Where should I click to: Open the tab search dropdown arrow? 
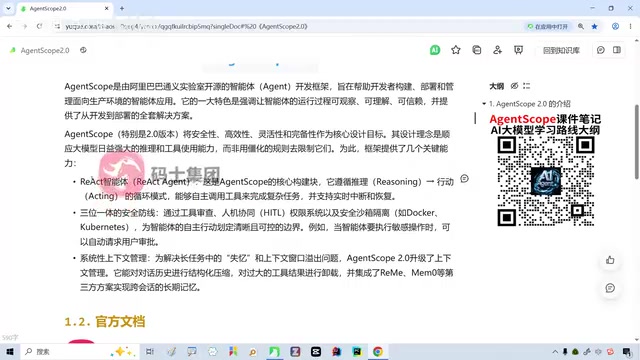click(x=8, y=8)
